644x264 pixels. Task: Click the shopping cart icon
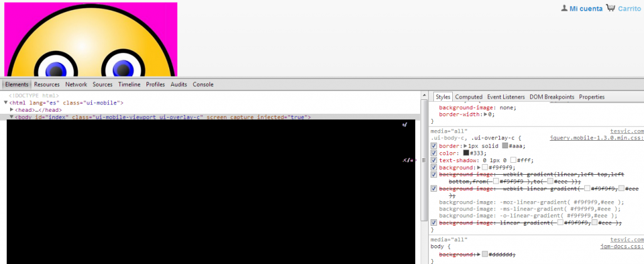coord(610,8)
